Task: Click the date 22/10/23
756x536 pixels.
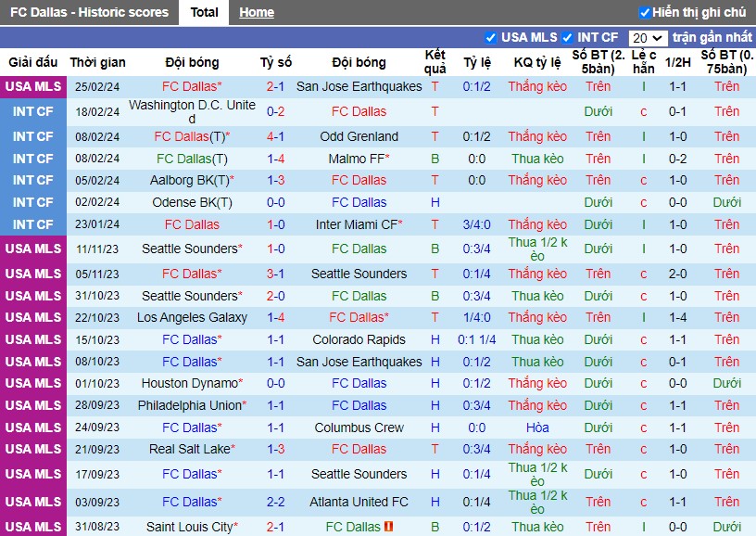Action: [x=97, y=317]
